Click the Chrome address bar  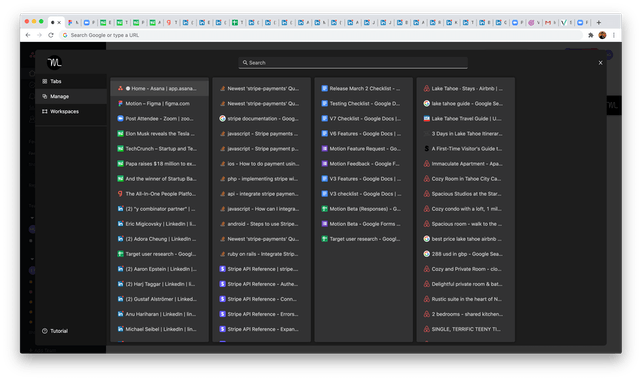[x=321, y=35]
